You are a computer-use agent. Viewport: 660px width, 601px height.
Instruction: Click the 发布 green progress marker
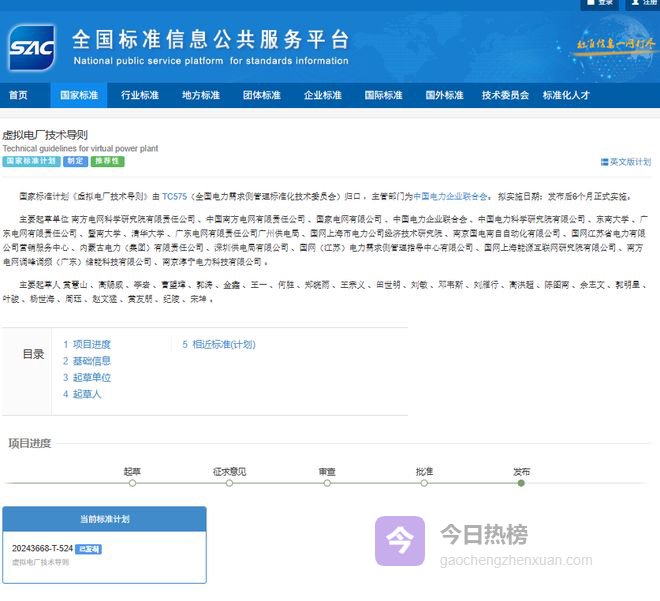click(x=521, y=482)
